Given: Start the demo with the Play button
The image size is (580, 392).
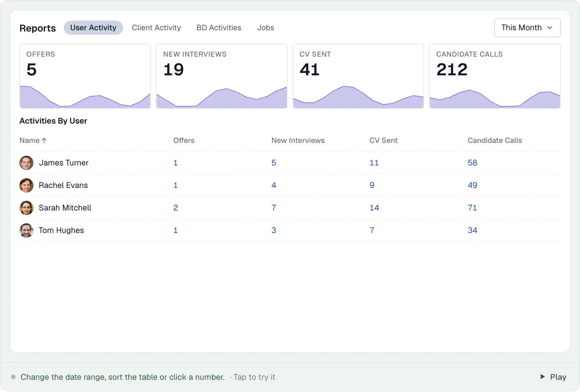Looking at the screenshot, I should pos(554,377).
